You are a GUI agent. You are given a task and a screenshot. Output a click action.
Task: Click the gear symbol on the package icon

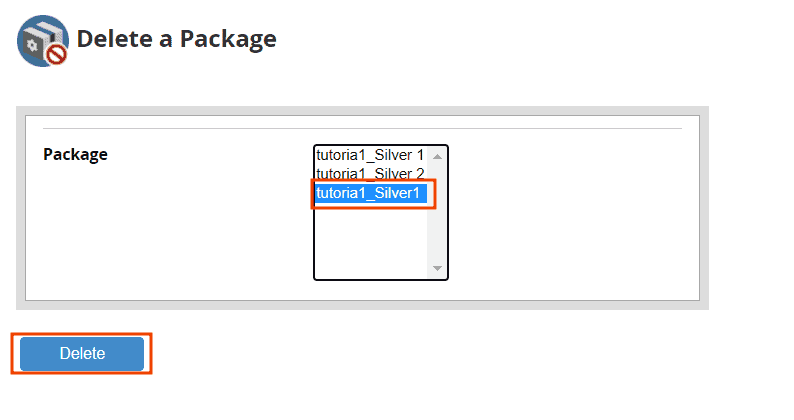[x=32, y=46]
